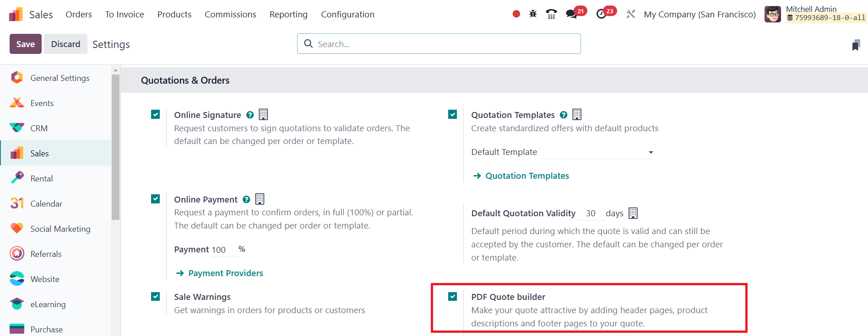Click the Quotation Templates help icon

point(564,115)
